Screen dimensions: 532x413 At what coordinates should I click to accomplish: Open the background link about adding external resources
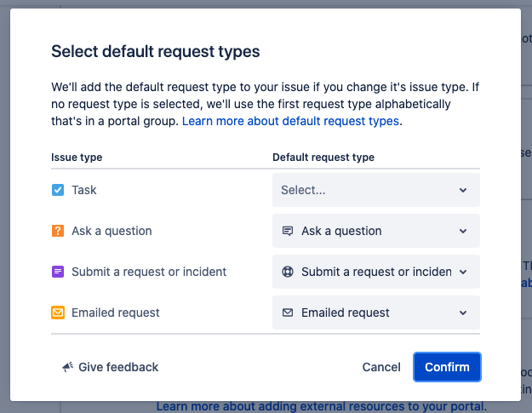[321, 406]
